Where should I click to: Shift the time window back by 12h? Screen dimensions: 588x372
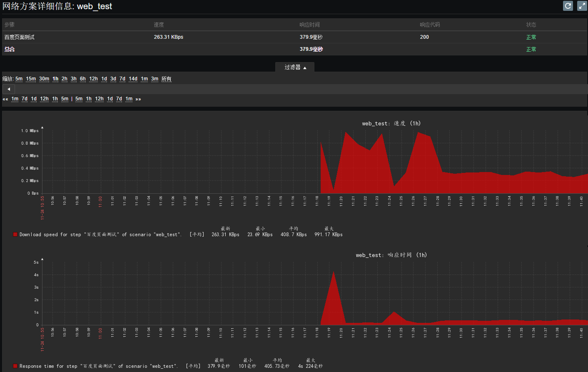(x=45, y=99)
